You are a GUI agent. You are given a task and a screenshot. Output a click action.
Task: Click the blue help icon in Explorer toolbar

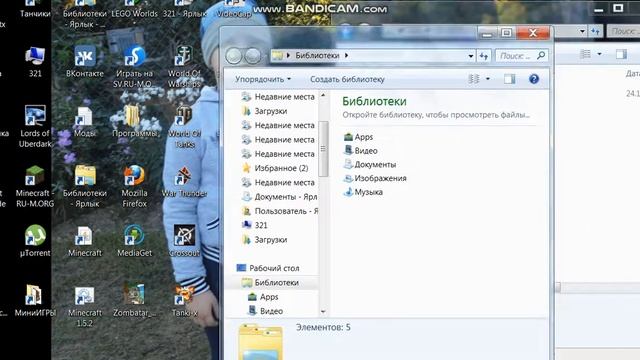click(x=533, y=79)
